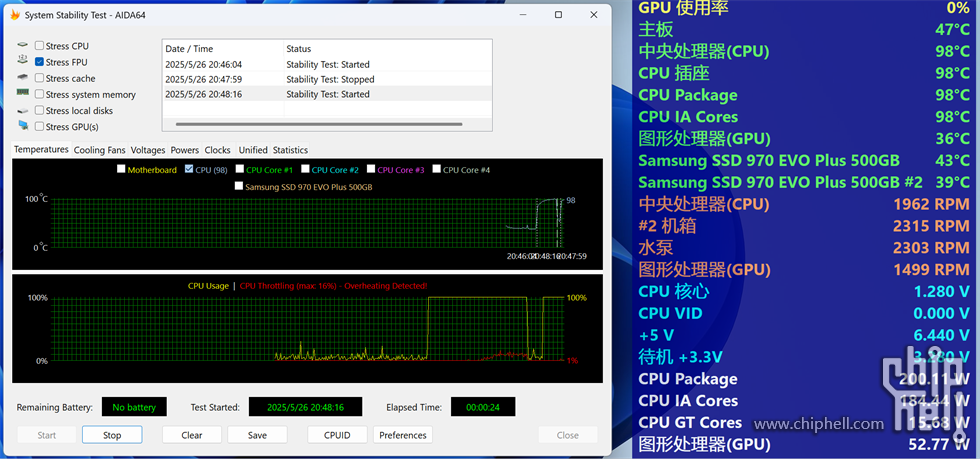Minimize the System Stability Test window

click(x=522, y=15)
